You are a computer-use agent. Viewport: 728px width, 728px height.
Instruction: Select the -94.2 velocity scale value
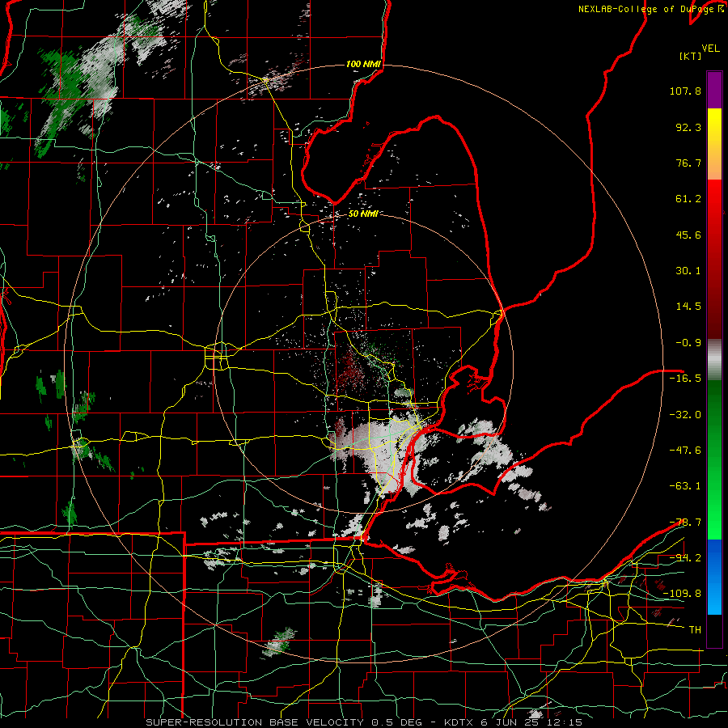point(685,557)
